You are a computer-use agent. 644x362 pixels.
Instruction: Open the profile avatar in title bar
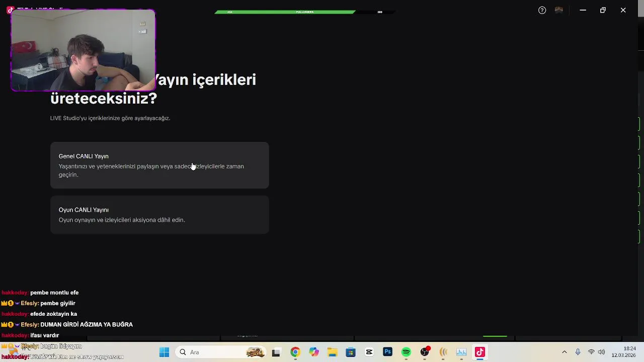558,10
